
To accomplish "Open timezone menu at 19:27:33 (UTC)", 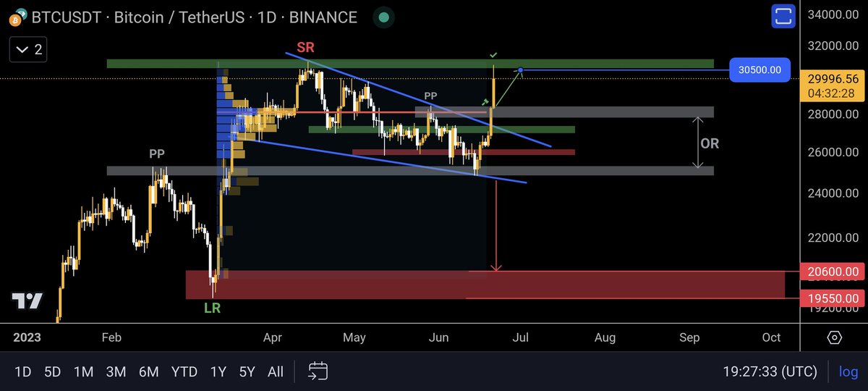I will click(x=770, y=372).
